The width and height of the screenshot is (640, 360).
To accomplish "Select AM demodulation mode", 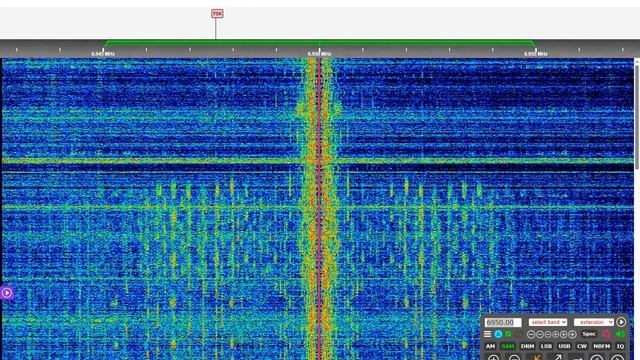I will click(x=490, y=346).
